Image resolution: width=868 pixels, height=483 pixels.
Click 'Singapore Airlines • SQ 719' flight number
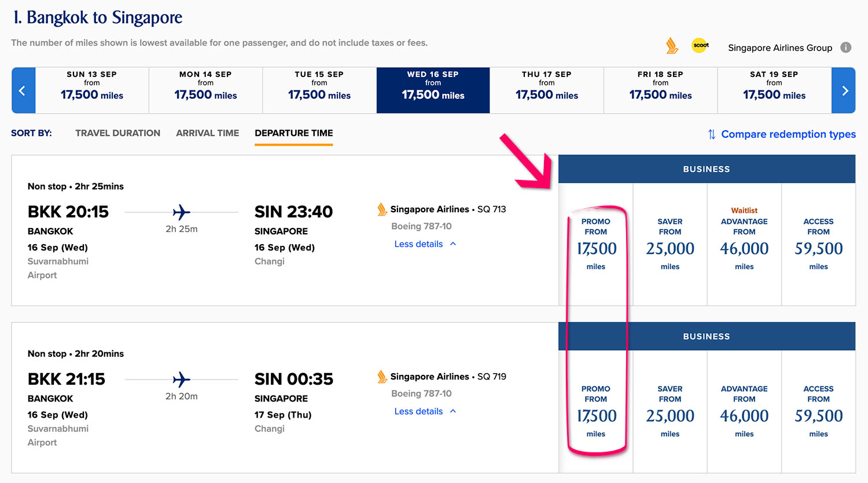pos(448,377)
